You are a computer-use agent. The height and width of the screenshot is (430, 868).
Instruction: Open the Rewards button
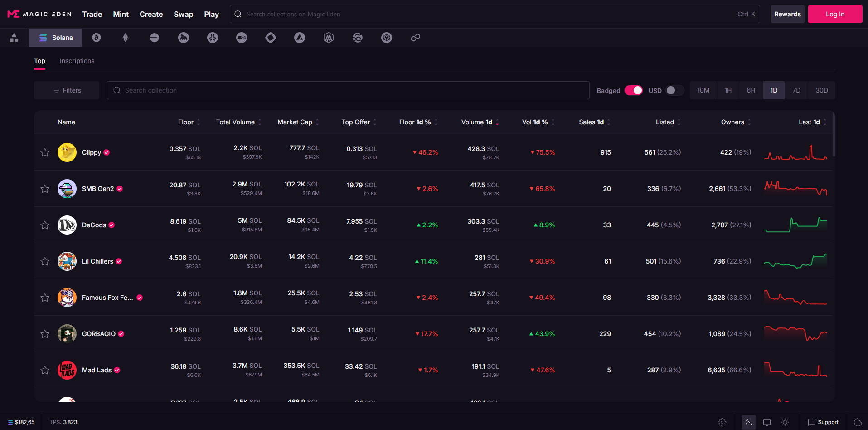tap(787, 14)
